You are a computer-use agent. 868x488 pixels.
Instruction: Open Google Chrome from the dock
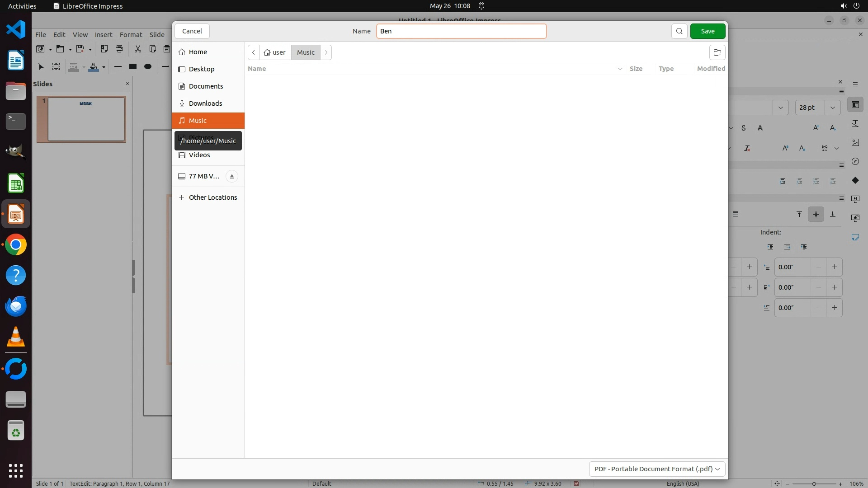tap(16, 245)
